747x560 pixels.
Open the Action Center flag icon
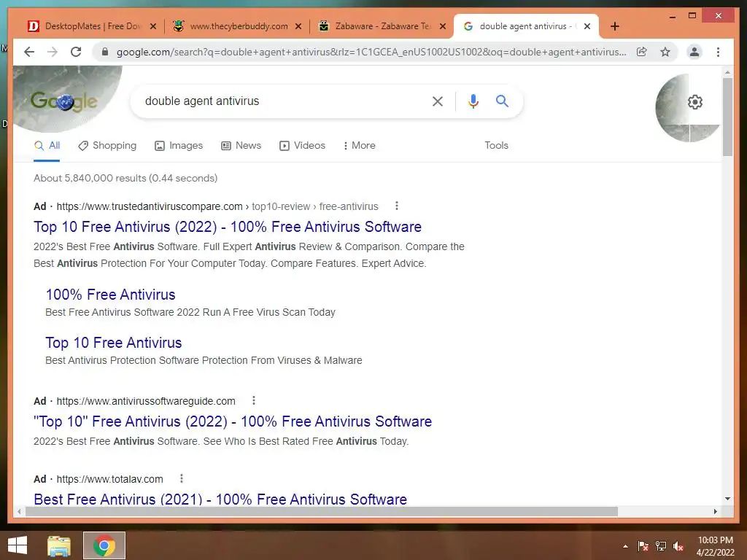point(643,546)
